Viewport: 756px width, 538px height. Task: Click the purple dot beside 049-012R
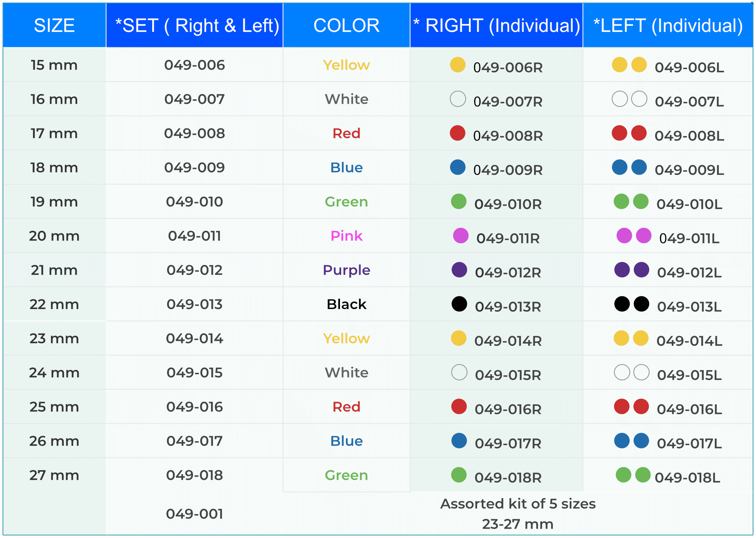tap(460, 270)
